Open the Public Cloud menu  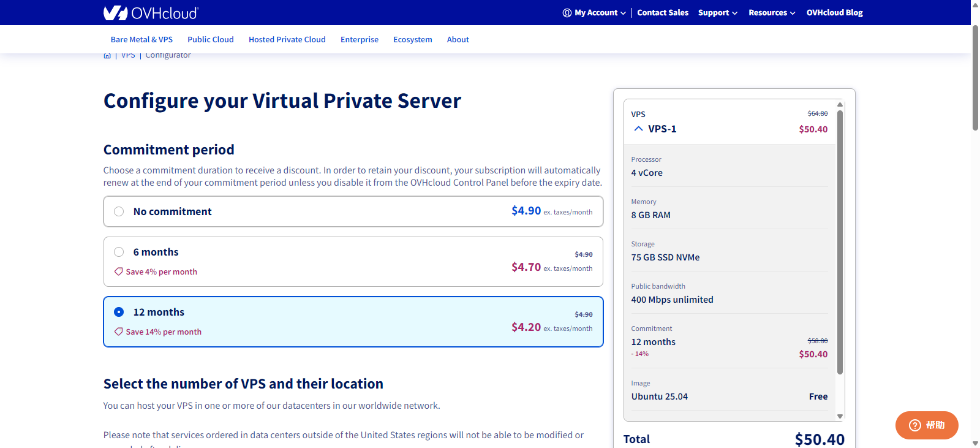211,40
